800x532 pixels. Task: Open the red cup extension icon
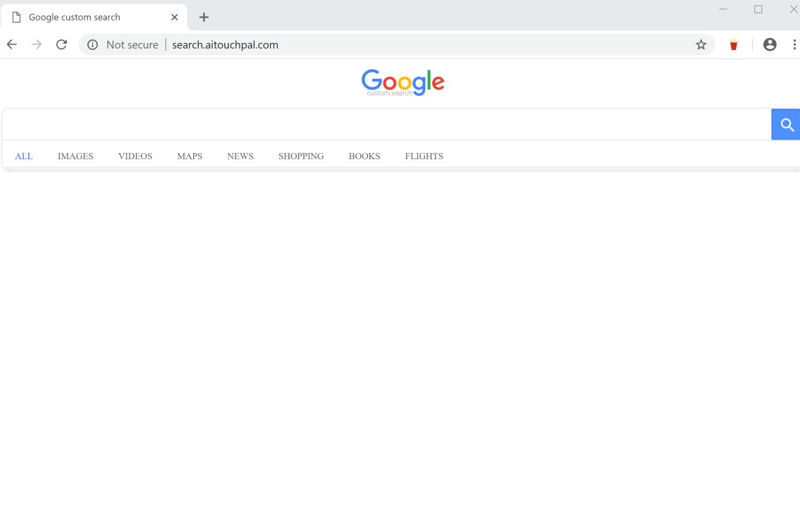click(734, 45)
